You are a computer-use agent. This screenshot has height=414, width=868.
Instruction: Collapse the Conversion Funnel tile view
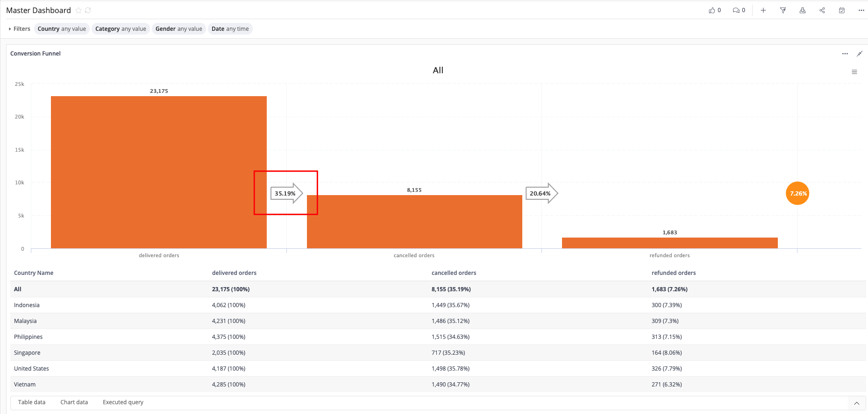(859, 54)
